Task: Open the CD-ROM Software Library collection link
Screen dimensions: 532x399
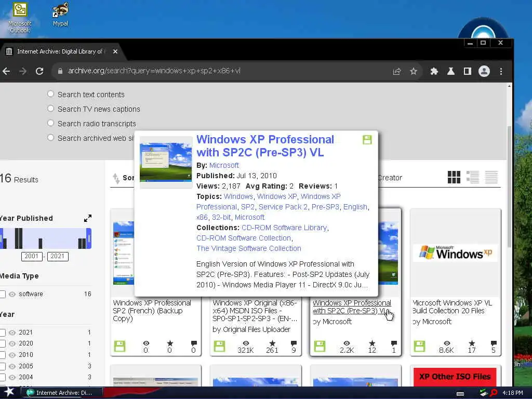Action: pyautogui.click(x=284, y=228)
